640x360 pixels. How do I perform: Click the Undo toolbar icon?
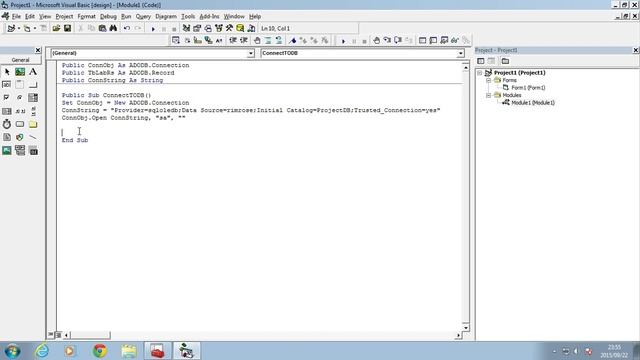[127, 28]
